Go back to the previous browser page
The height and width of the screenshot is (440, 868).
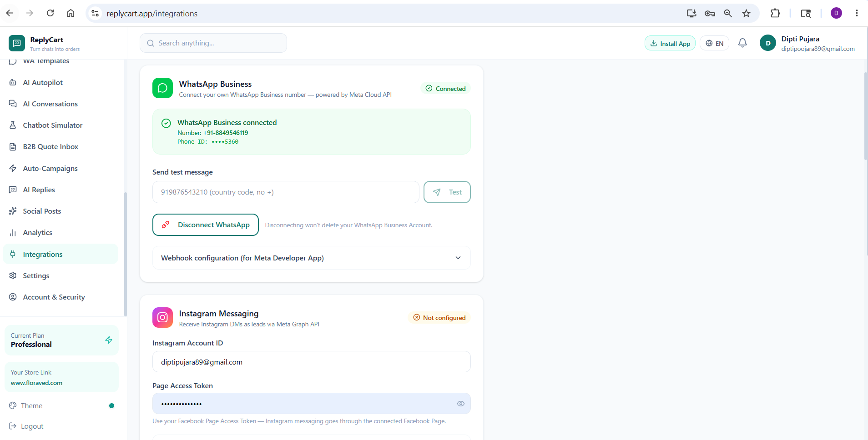point(10,13)
